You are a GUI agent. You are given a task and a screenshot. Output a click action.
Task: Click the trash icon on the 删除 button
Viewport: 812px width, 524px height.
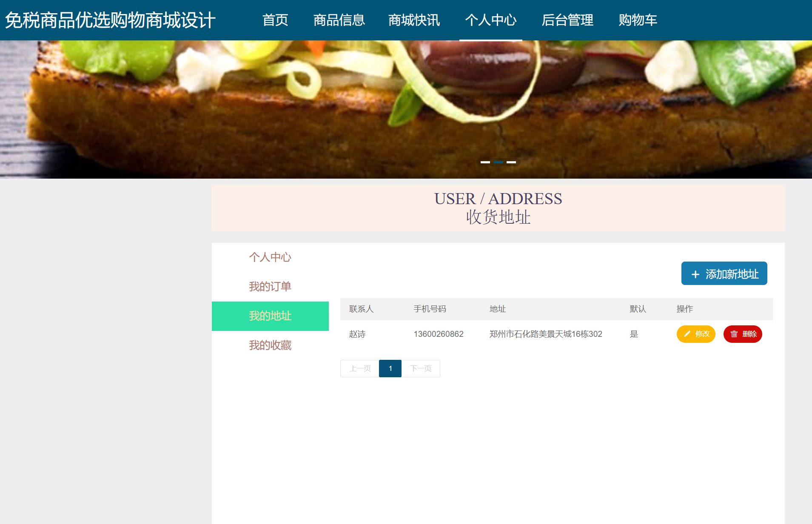734,334
